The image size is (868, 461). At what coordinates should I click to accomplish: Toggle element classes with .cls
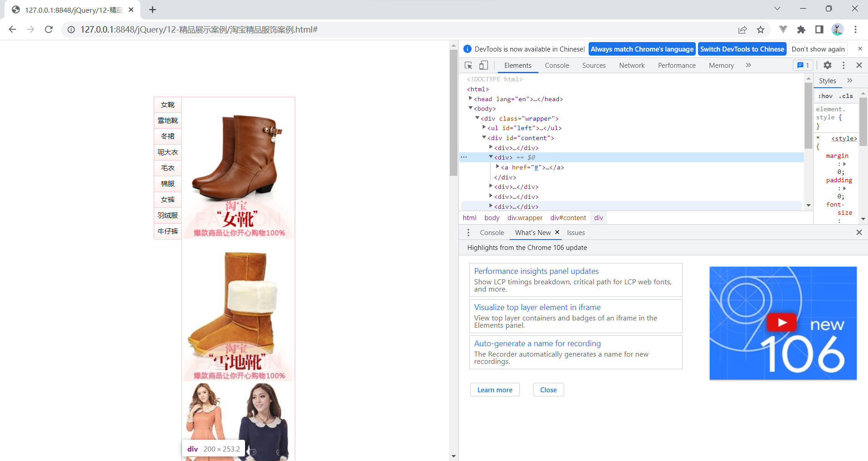(846, 96)
